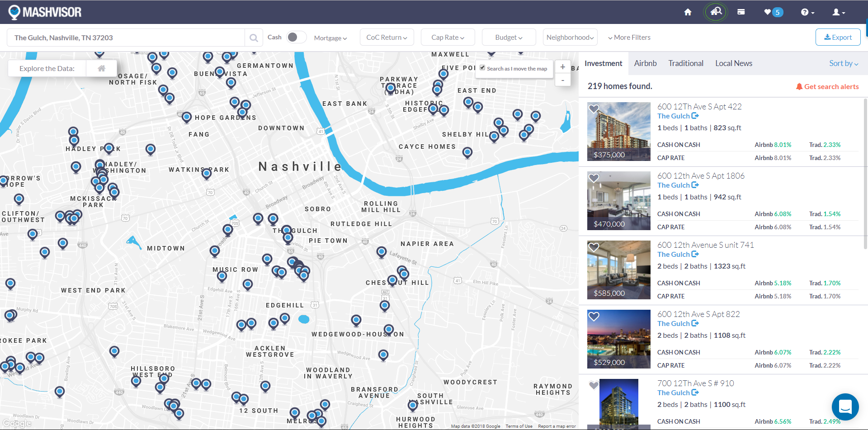Go to home via navbar house icon

[688, 12]
